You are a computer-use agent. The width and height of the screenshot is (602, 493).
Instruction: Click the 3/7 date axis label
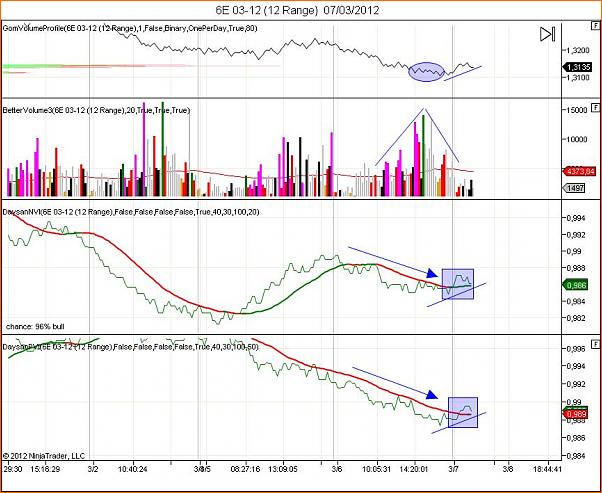(x=453, y=469)
